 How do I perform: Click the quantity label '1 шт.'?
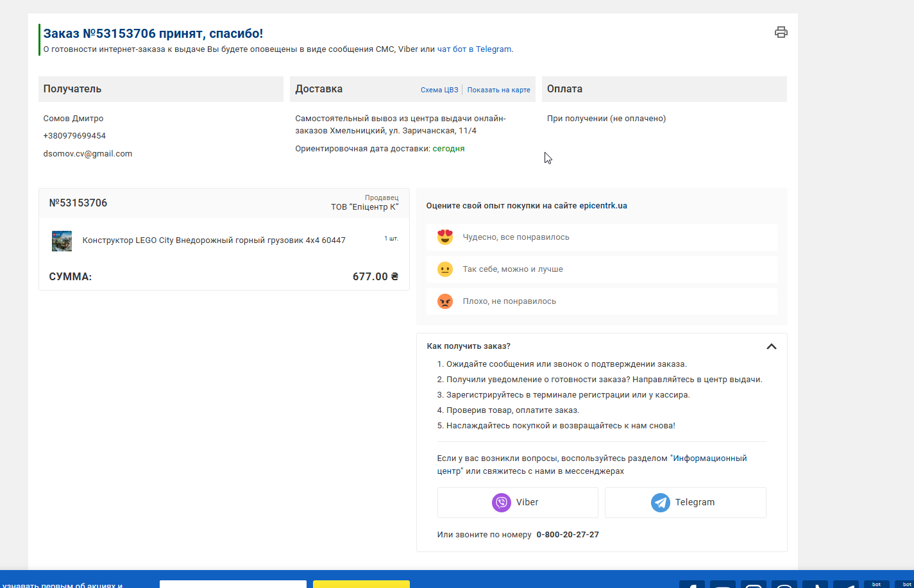coord(391,239)
